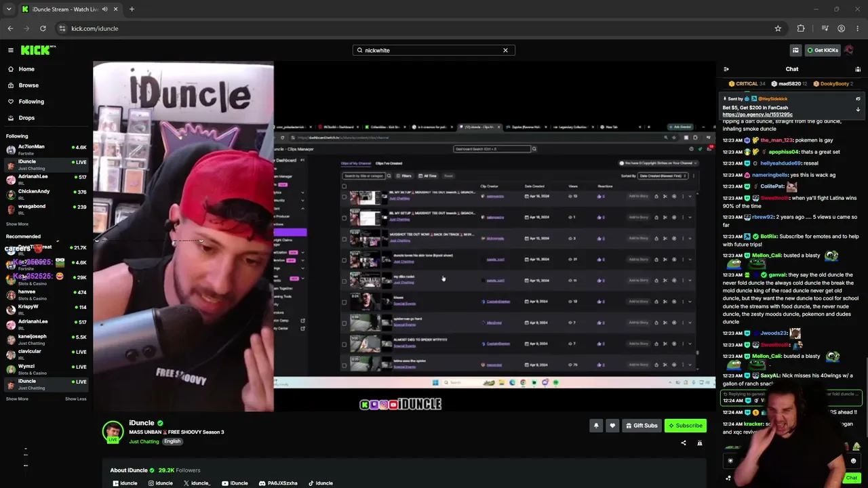868x488 pixels.
Task: Open Ac7ionMan channel in Following list
Action: tap(46, 149)
